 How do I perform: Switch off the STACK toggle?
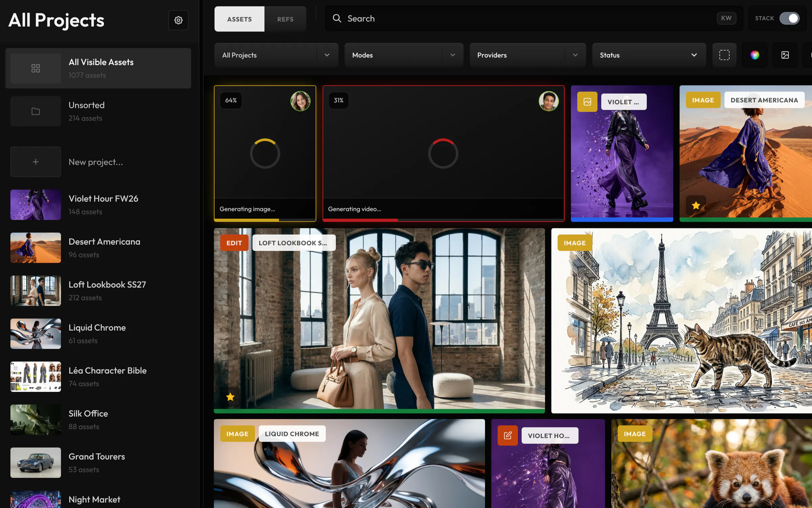789,18
